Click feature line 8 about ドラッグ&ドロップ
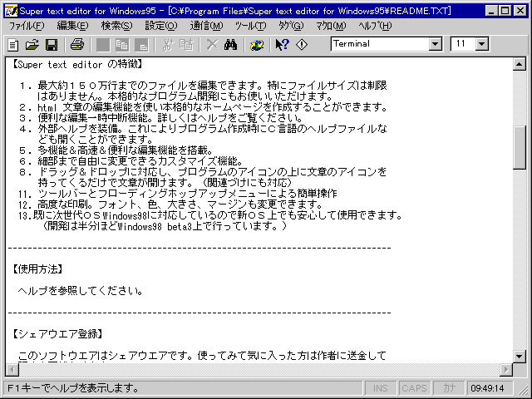This screenshot has height=399, width=532. [203, 172]
